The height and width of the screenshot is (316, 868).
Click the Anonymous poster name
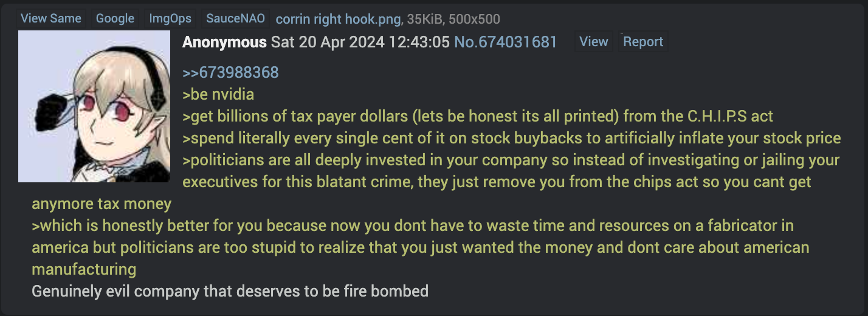click(224, 42)
